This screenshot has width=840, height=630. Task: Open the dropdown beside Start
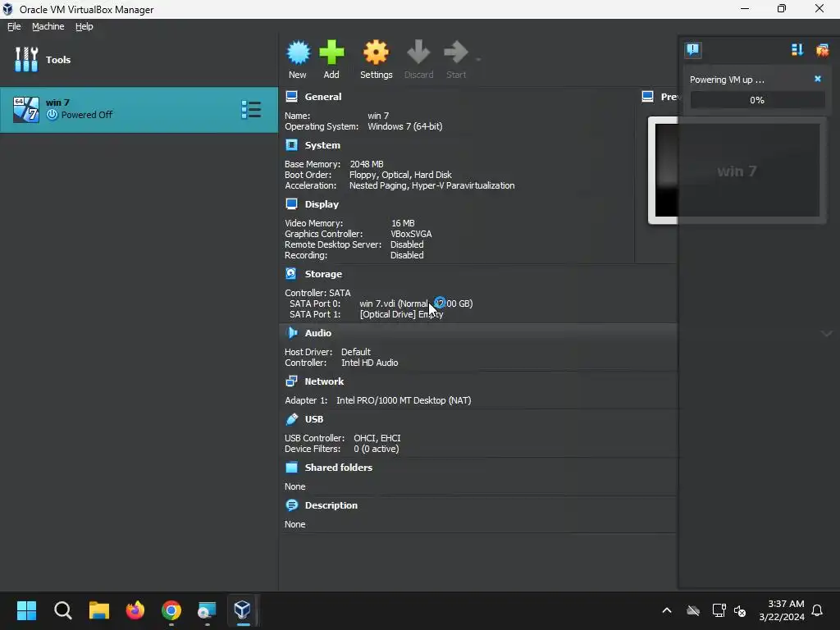click(x=478, y=59)
